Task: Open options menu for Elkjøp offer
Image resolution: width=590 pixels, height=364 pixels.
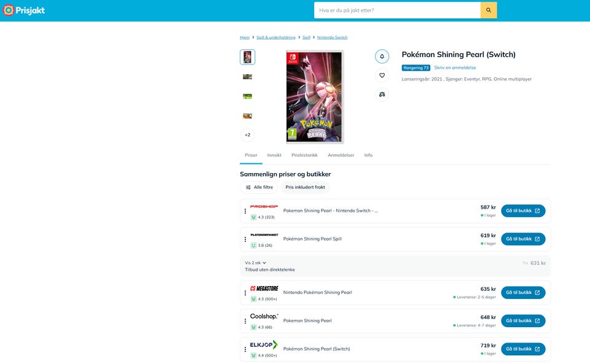Action: 245,349
